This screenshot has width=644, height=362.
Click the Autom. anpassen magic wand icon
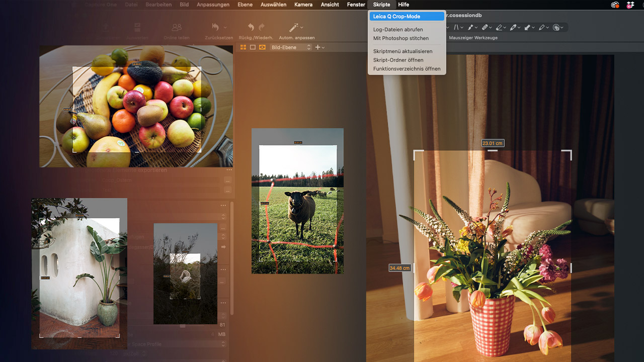pyautogui.click(x=293, y=28)
